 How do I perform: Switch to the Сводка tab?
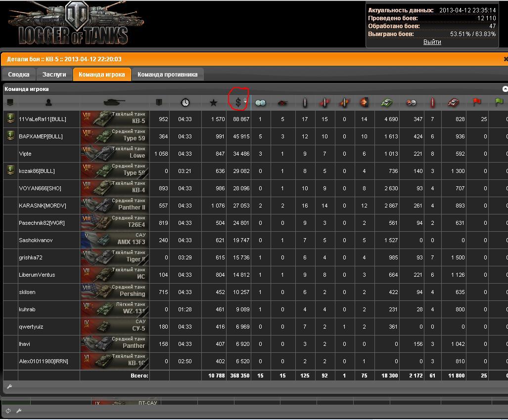pos(19,75)
